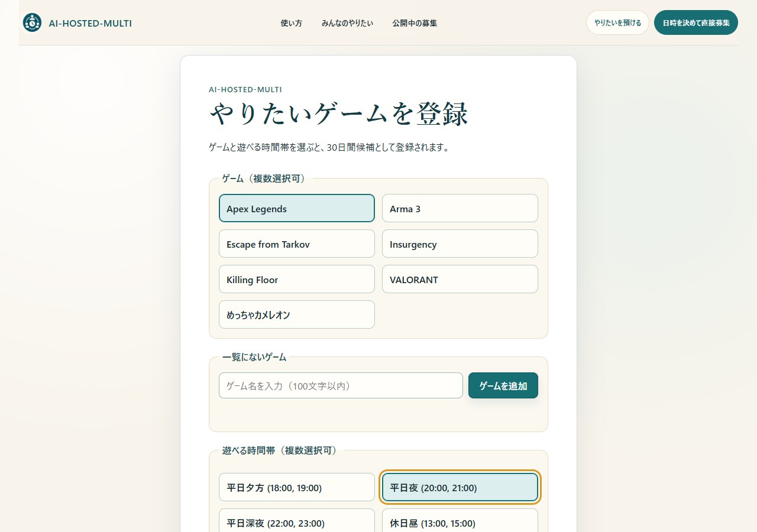Screen dimensions: 757x532
Task: Click the 日時を決めて直接募集 button
Action: (x=696, y=22)
